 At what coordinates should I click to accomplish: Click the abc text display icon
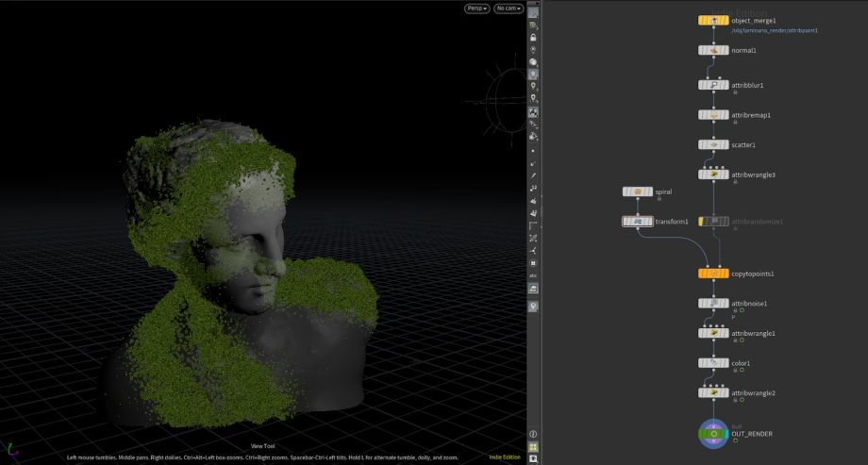[534, 275]
